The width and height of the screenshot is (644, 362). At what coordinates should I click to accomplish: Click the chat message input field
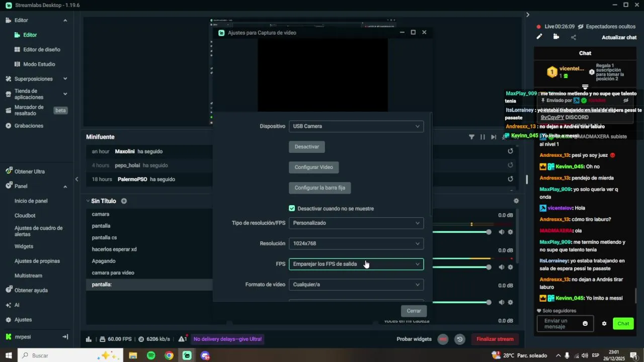(565, 324)
